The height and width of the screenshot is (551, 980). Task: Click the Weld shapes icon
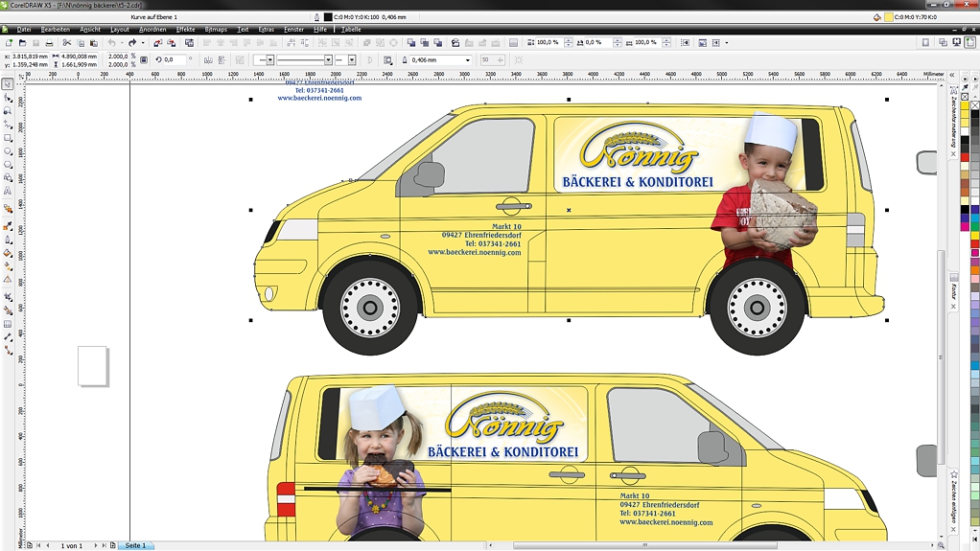click(x=411, y=43)
